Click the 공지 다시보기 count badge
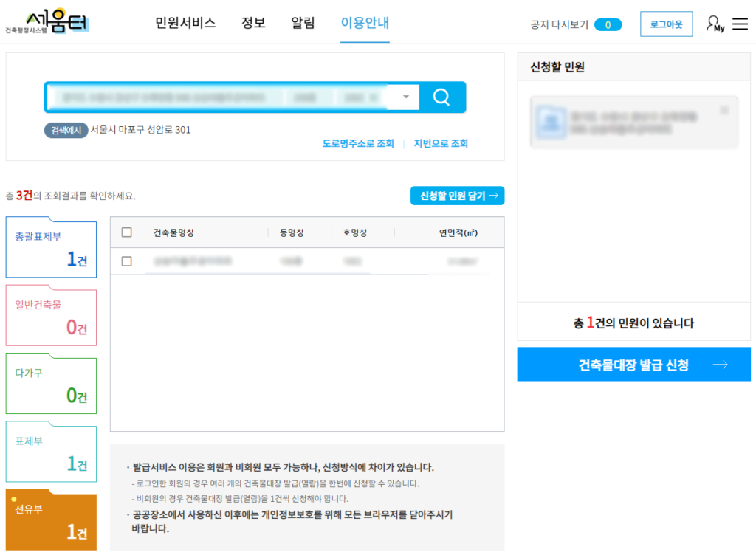This screenshot has width=756, height=558. [x=608, y=24]
